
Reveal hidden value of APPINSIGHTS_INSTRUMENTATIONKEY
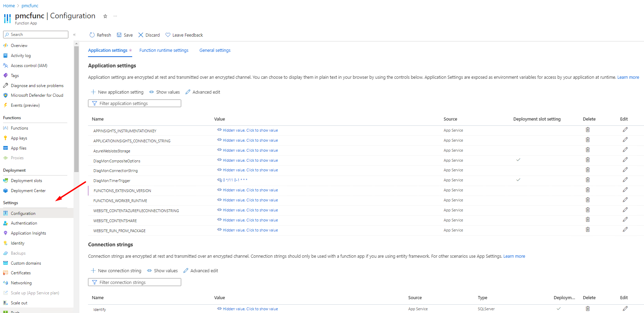click(x=247, y=130)
